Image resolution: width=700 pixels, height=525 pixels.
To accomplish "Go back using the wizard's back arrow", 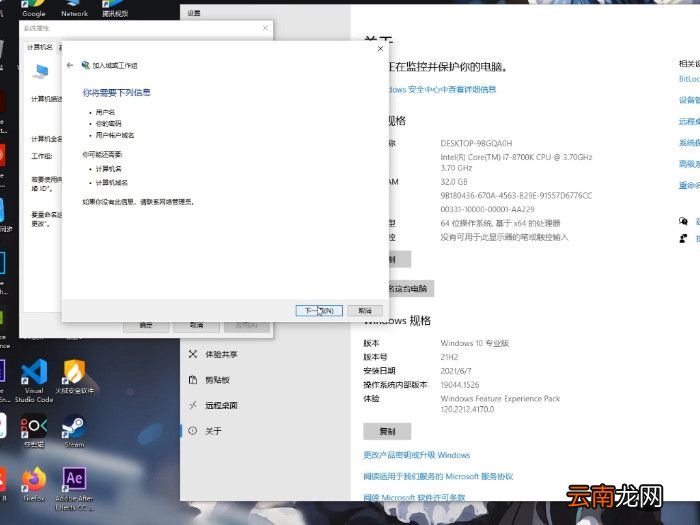I will [70, 65].
